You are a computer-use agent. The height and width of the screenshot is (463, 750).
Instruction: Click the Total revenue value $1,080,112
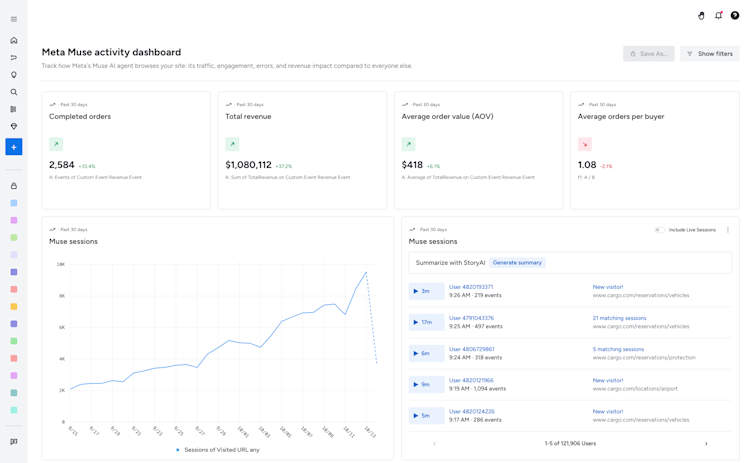pyautogui.click(x=248, y=165)
